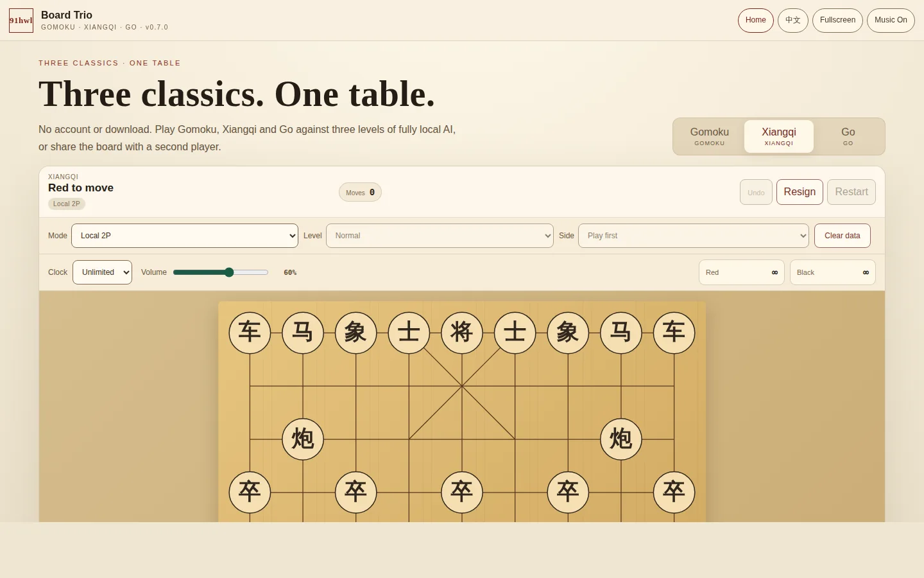924x578 pixels.
Task: Pick the rightmost black soldier (卒)
Action: tap(674, 493)
